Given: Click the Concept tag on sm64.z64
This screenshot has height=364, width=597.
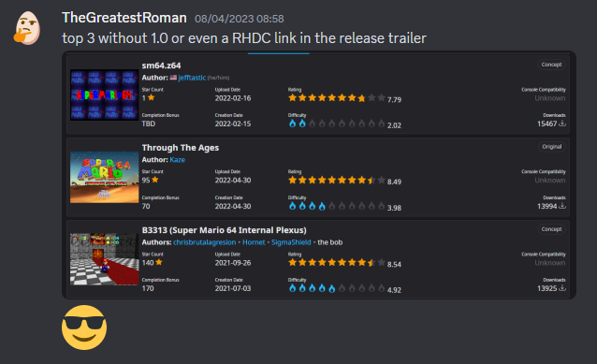Looking at the screenshot, I should click(551, 65).
